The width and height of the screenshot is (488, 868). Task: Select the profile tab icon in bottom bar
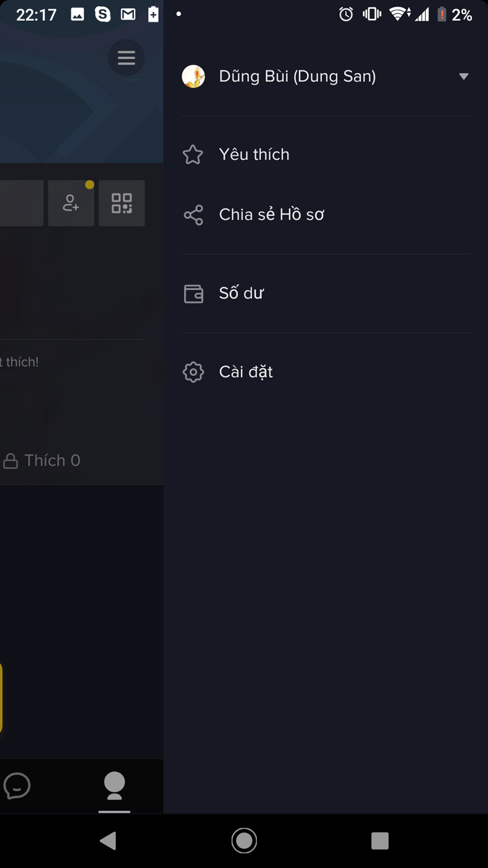pos(114,786)
